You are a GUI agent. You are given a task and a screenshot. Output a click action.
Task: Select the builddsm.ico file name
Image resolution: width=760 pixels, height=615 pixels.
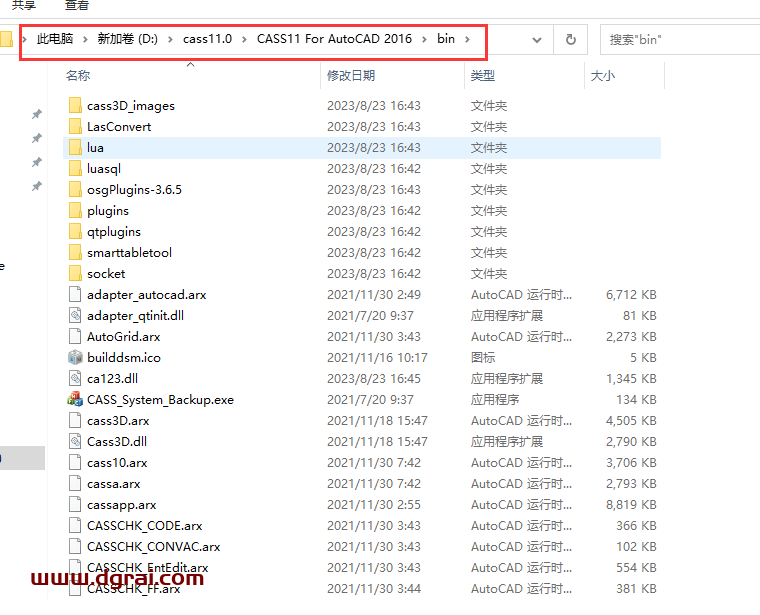coord(124,358)
